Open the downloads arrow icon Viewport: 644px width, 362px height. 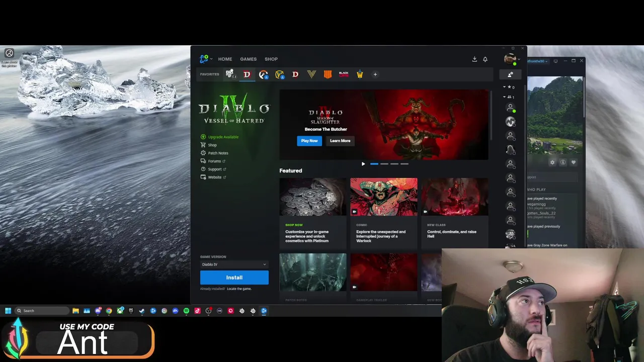coord(474,59)
